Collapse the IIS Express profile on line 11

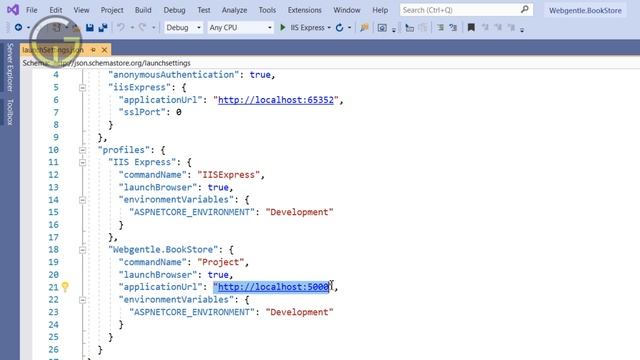tap(82, 162)
